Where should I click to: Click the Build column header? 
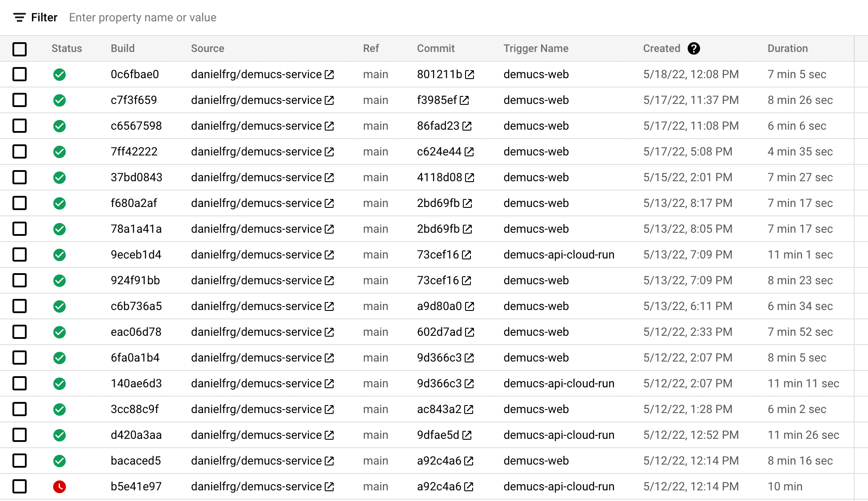pos(123,48)
